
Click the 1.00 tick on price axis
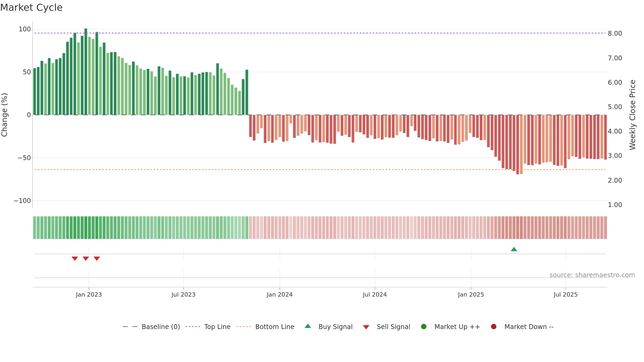click(x=615, y=205)
